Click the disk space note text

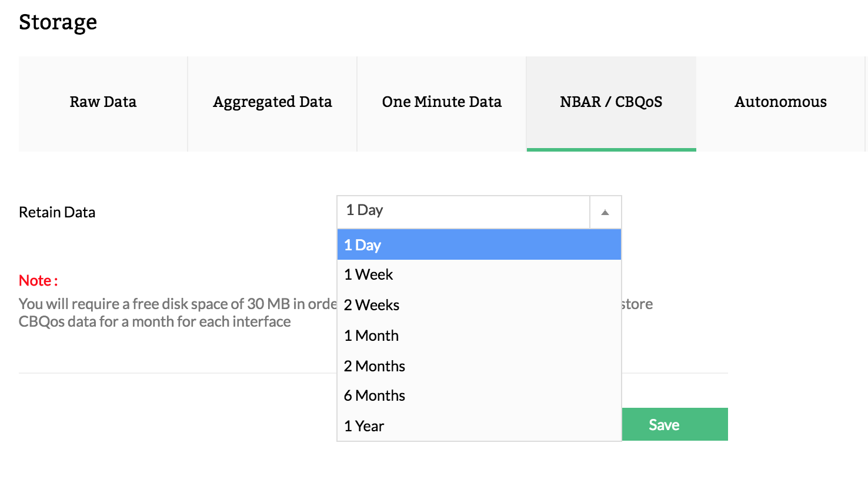click(176, 313)
